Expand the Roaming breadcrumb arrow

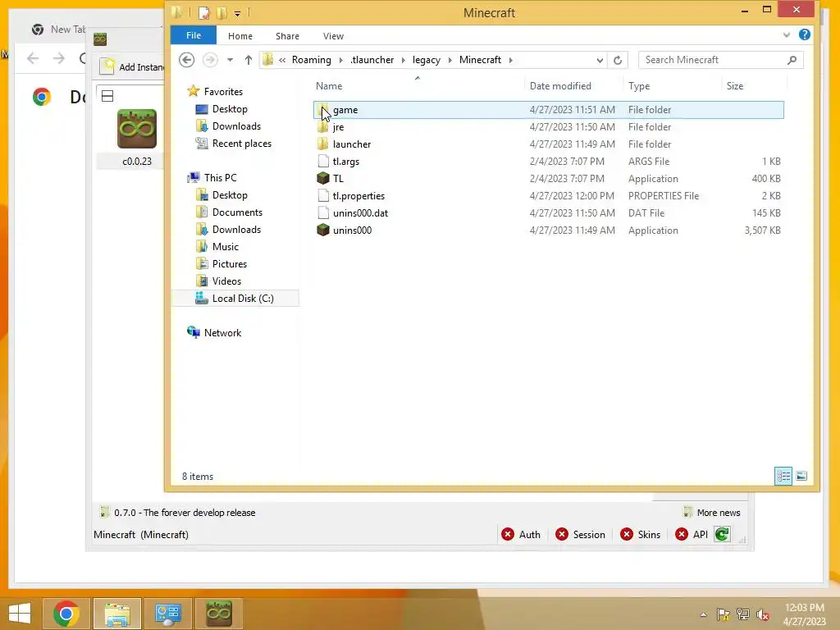pos(340,60)
